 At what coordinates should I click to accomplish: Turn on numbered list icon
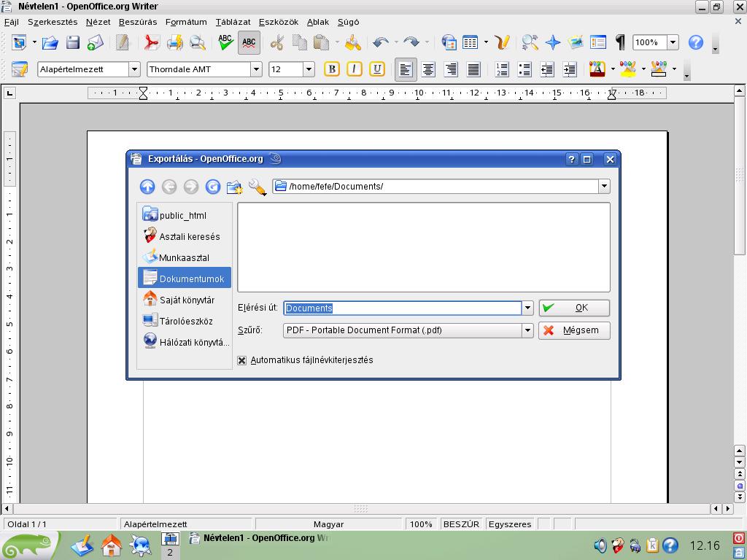[502, 69]
